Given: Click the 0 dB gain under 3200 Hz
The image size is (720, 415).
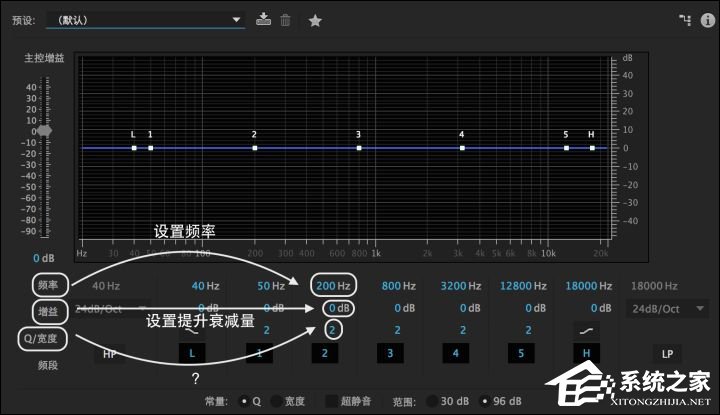Looking at the screenshot, I should pyautogui.click(x=470, y=308).
